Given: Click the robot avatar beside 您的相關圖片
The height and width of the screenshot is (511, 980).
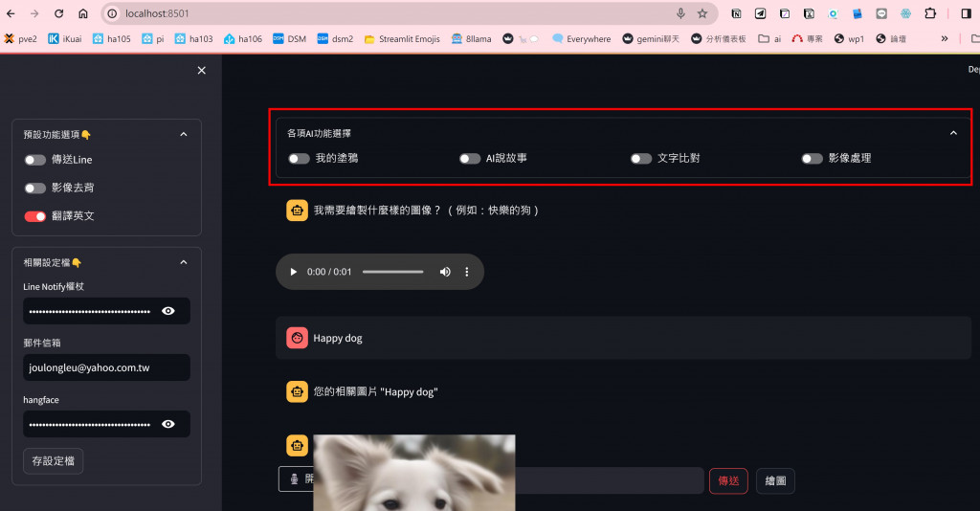Looking at the screenshot, I should 297,391.
